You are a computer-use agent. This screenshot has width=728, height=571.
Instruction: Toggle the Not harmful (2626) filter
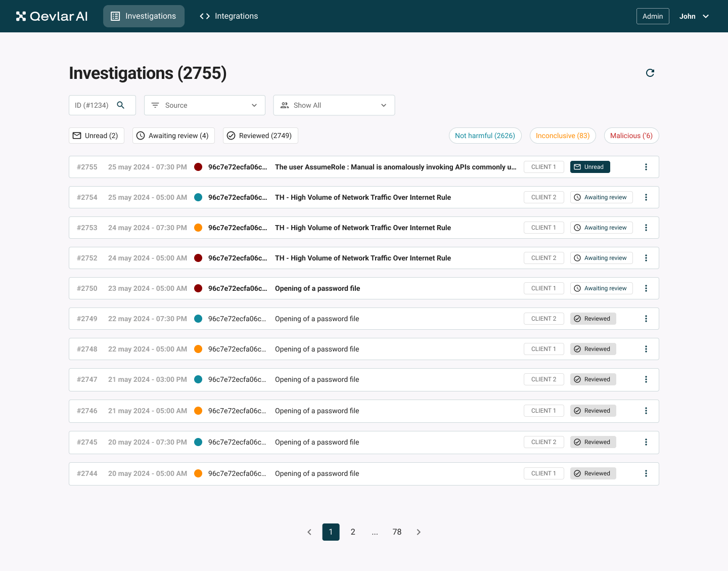coord(485,136)
